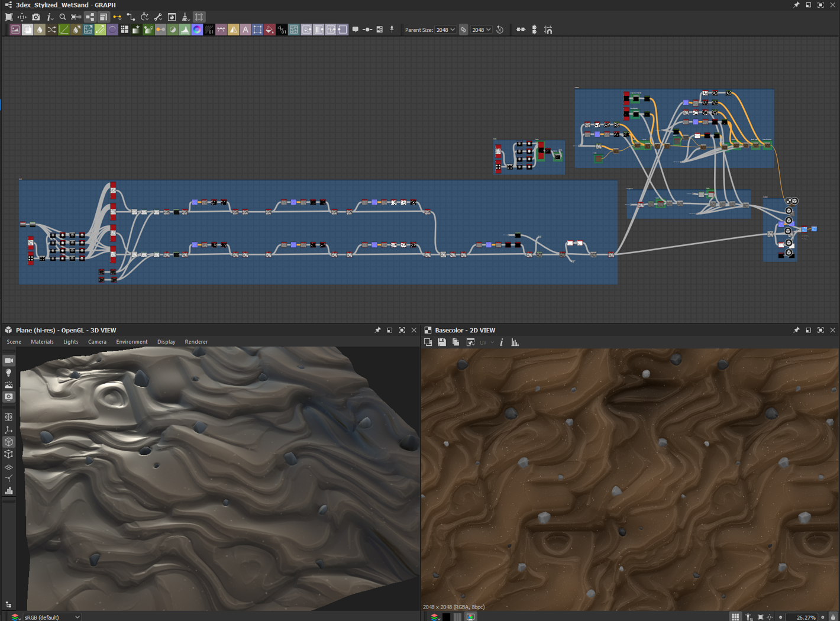
Task: Open the graph search magnifier tool
Action: tap(63, 17)
